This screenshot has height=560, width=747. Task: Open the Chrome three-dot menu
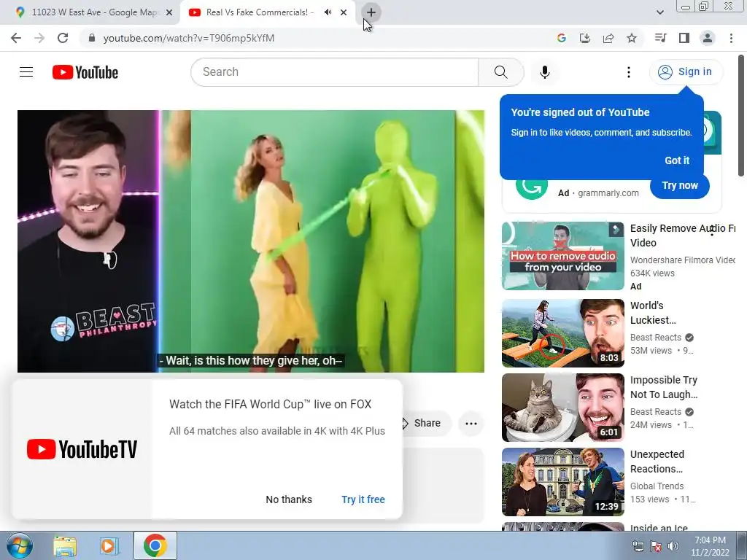(x=731, y=38)
